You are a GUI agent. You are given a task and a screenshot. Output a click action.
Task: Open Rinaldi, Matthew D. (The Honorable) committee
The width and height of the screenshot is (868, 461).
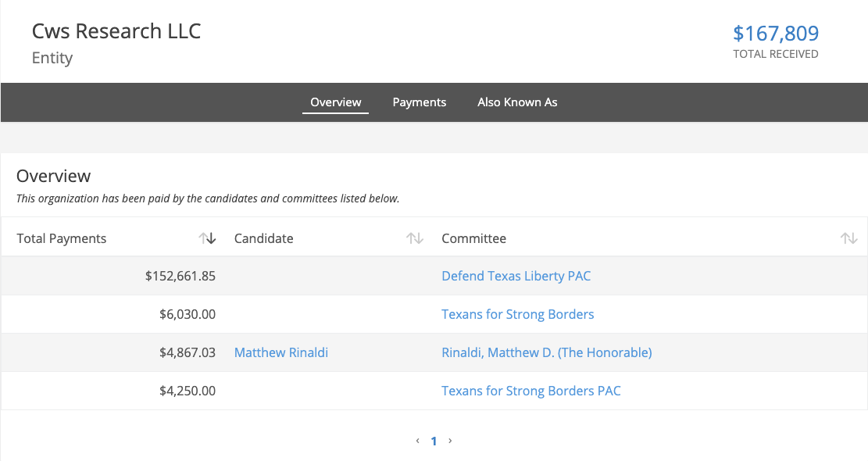546,352
